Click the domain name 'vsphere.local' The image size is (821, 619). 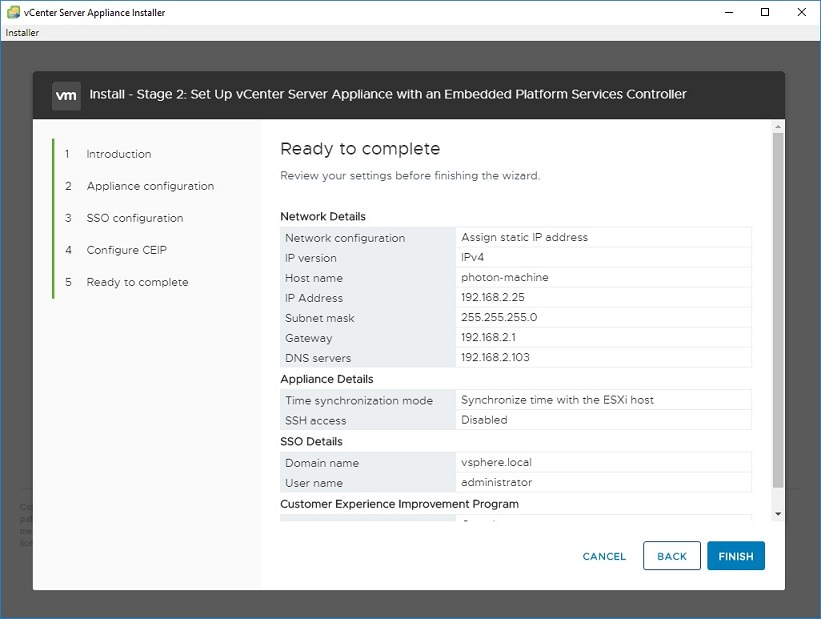496,462
